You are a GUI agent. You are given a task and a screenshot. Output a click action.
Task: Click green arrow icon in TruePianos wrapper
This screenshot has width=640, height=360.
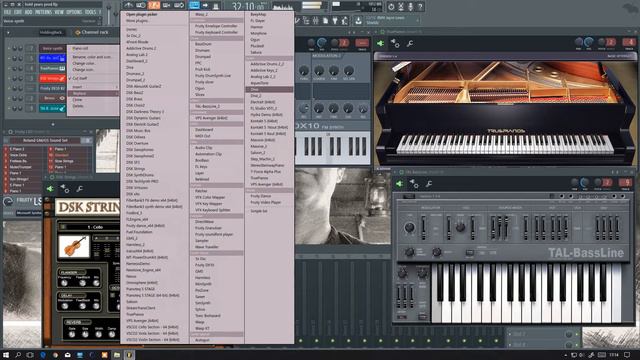(380, 43)
